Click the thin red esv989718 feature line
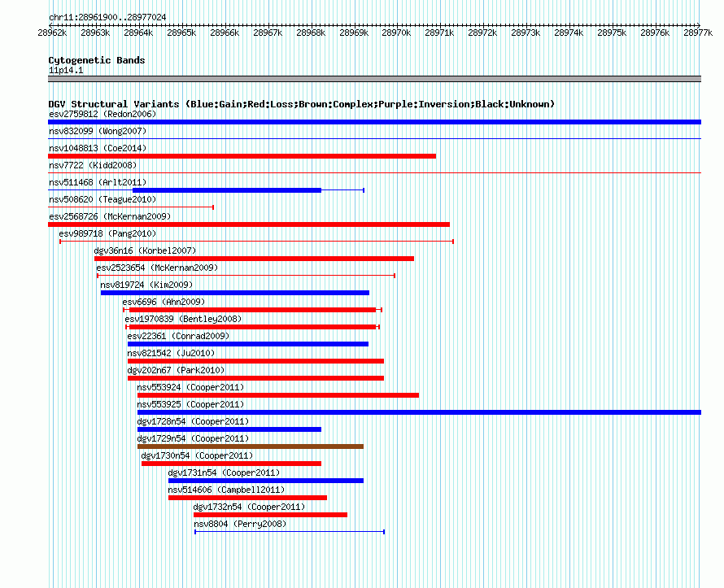 [x=257, y=242]
